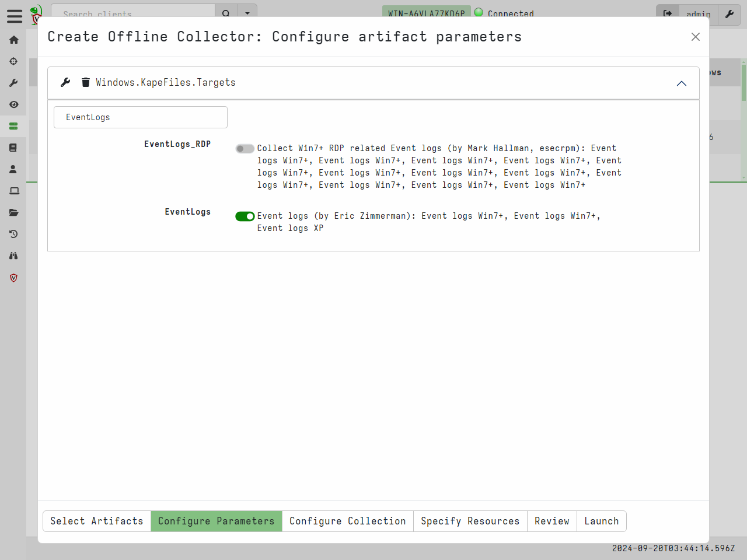The height and width of the screenshot is (560, 747).
Task: Open Notebooks using the book icon
Action: tap(13, 148)
